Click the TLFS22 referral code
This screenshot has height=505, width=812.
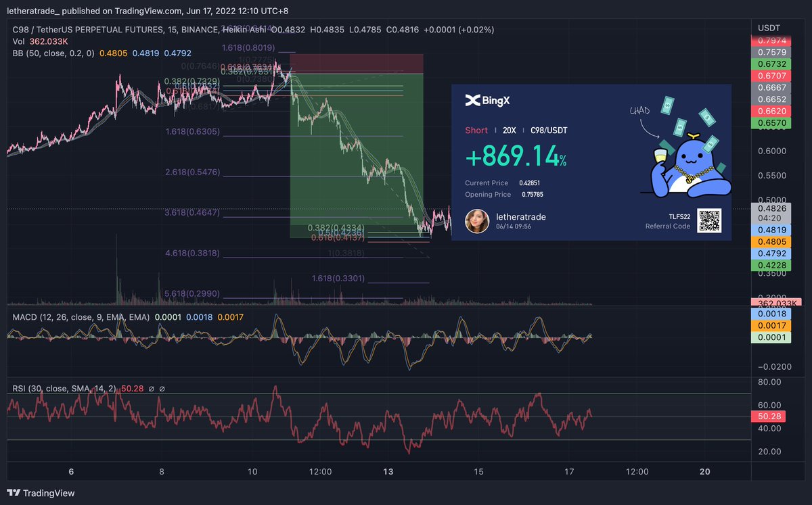[x=679, y=216]
